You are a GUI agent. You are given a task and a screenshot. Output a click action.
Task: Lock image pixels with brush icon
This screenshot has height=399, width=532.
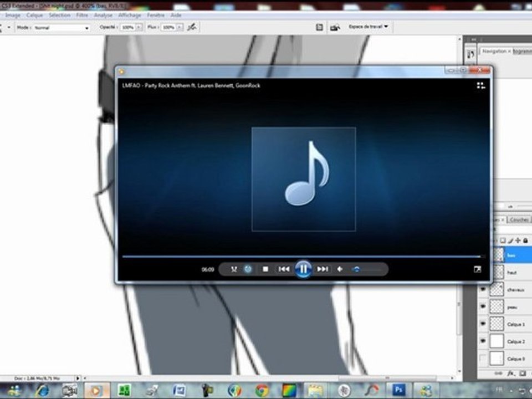(x=510, y=241)
